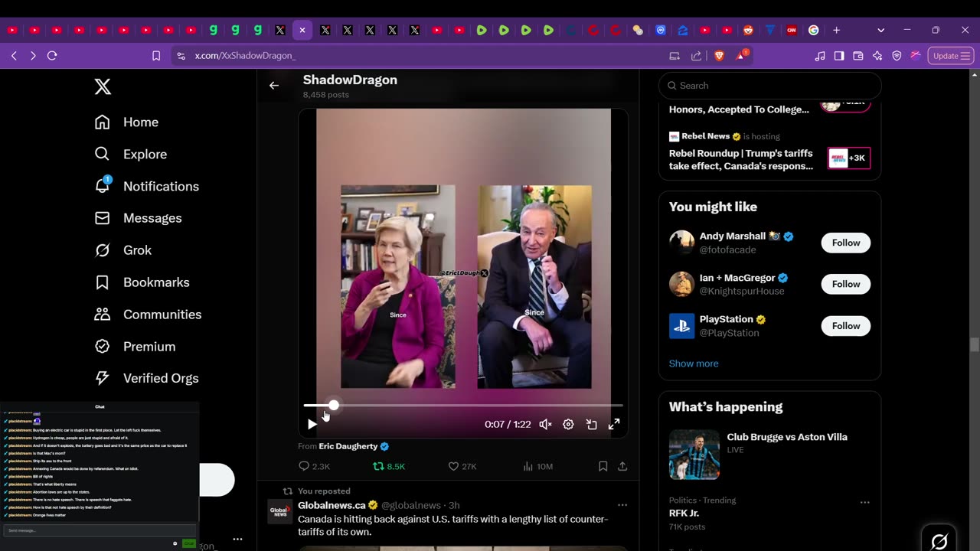The image size is (980, 551).
Task: Click Show more under You might like
Action: (x=694, y=364)
